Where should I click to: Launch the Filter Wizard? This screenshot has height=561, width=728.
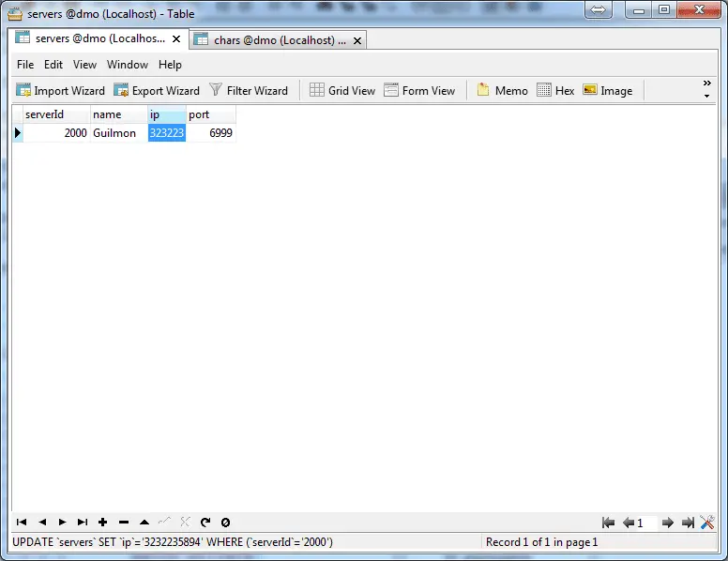coord(249,91)
